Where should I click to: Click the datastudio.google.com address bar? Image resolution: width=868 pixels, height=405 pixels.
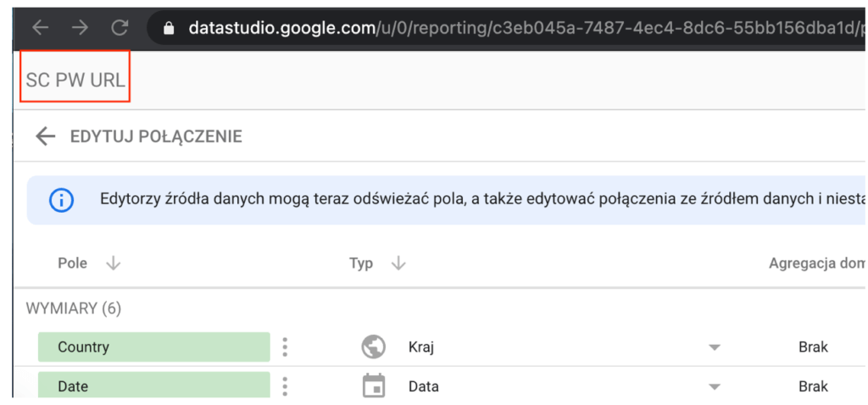[x=509, y=28]
